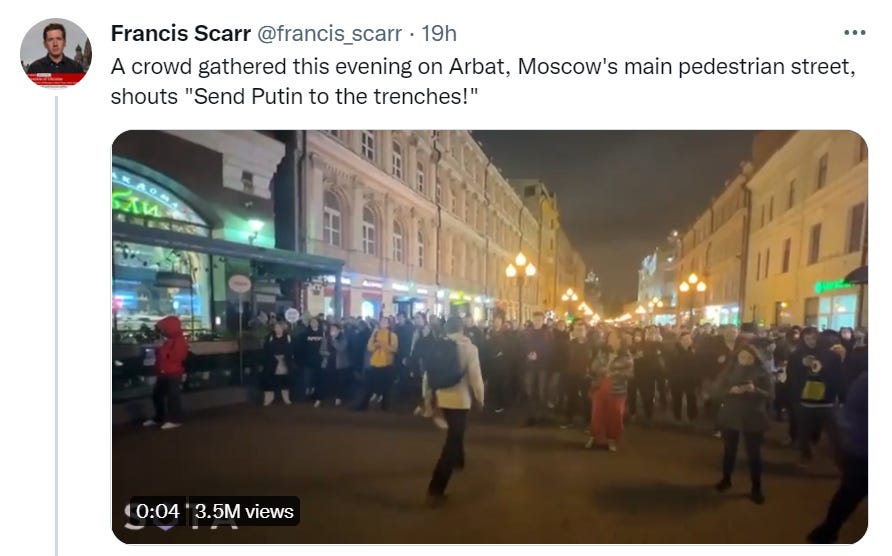Click the 3.5M views counter
This screenshot has height=556, width=892.
[245, 511]
